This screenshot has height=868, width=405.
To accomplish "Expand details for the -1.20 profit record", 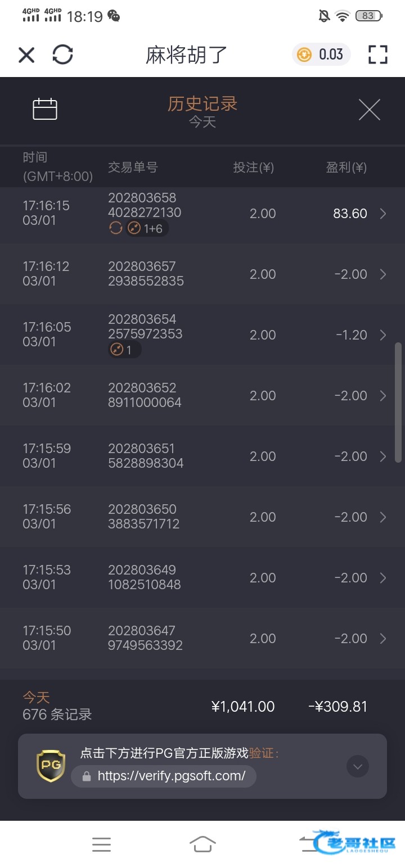I will (383, 335).
